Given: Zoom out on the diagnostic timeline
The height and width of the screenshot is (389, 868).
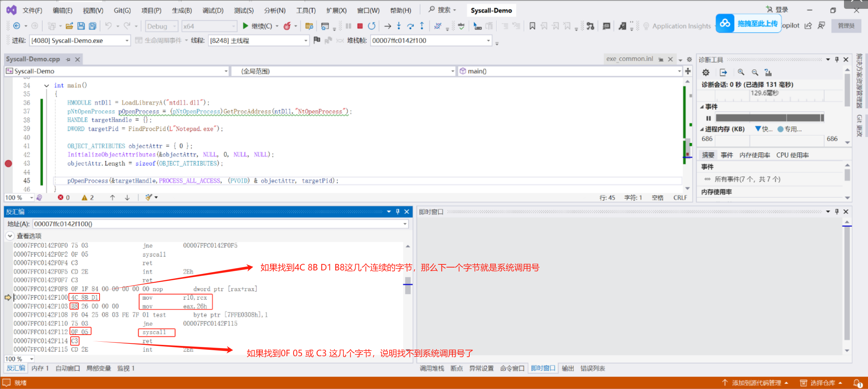Looking at the screenshot, I should click(755, 72).
